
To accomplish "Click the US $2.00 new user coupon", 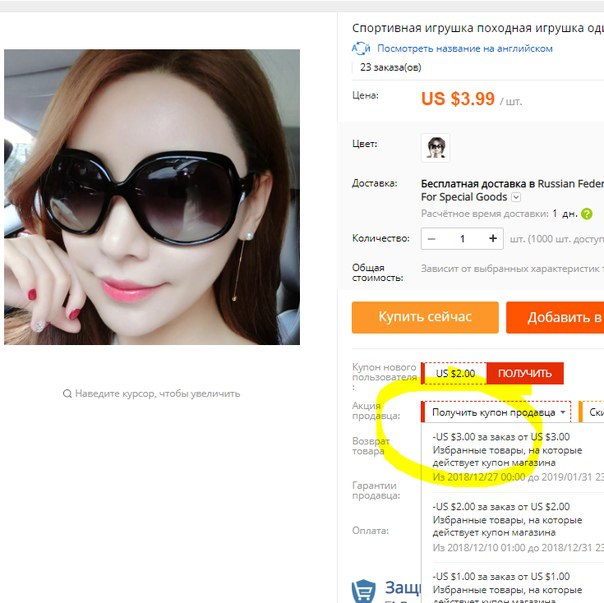I will (x=454, y=373).
